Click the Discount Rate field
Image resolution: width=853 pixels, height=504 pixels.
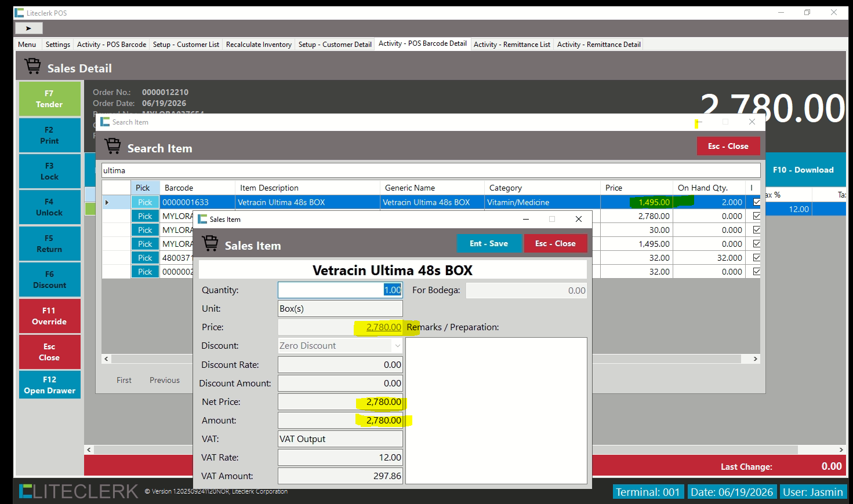340,365
